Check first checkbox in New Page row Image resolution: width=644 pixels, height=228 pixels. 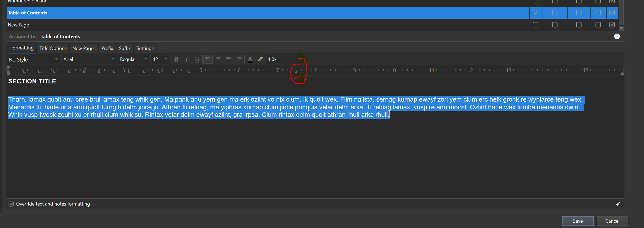click(x=535, y=25)
